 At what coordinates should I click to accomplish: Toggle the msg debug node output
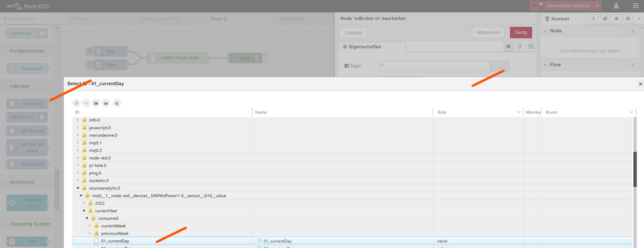[x=265, y=58]
